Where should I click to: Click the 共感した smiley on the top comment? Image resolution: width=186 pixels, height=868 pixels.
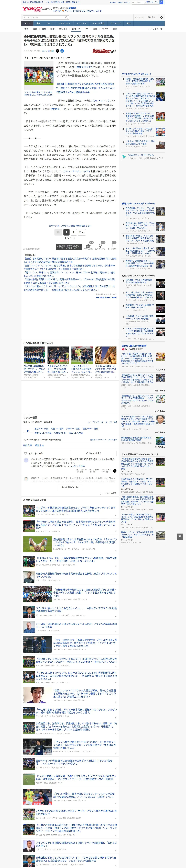(78, 471)
